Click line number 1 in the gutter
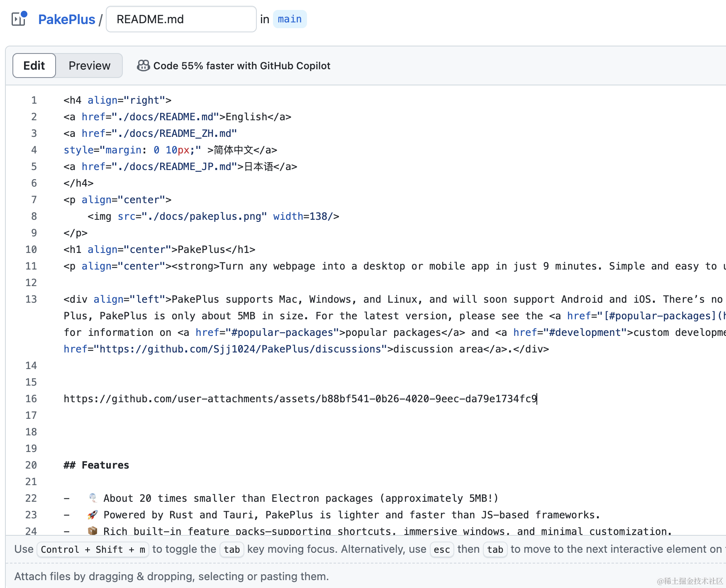 pyautogui.click(x=34, y=100)
